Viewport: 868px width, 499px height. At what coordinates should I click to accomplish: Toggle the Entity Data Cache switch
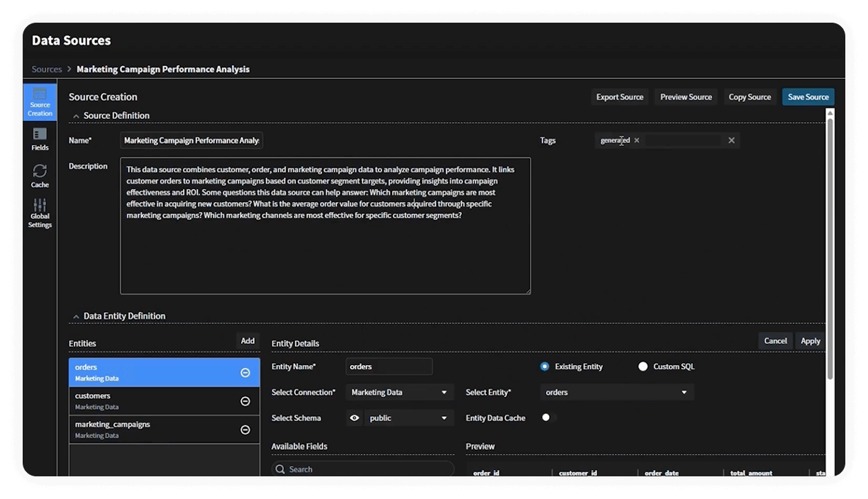[548, 417]
